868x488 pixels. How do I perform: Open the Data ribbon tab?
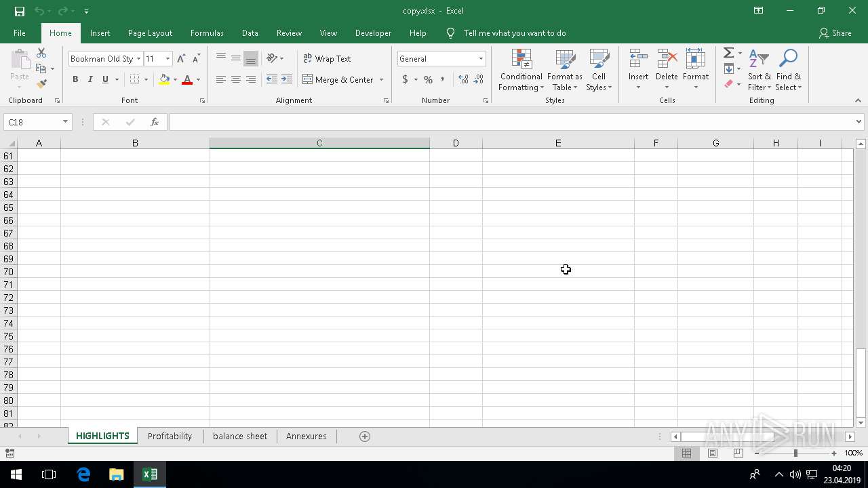tap(250, 33)
